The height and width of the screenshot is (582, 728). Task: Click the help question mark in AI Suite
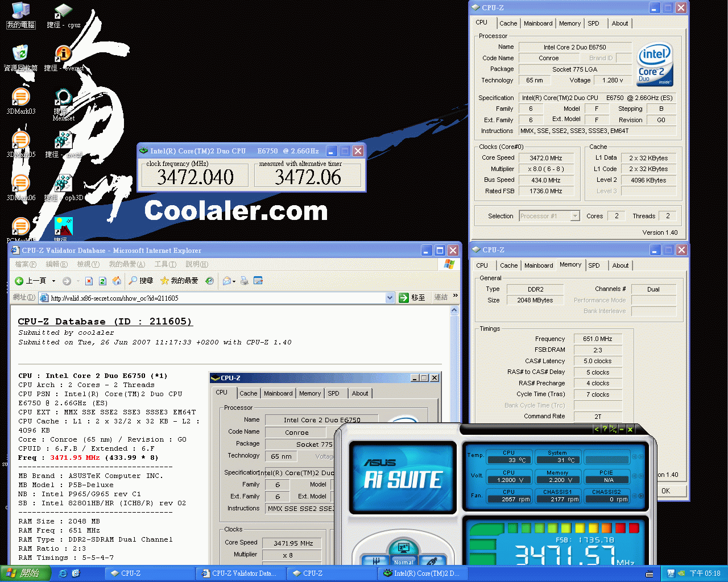[605, 429]
